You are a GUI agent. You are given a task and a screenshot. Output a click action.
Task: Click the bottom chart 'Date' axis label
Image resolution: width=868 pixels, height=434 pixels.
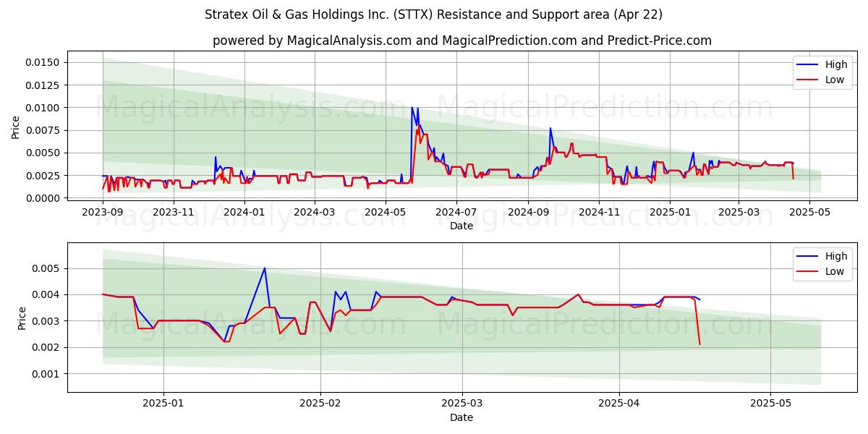pyautogui.click(x=461, y=417)
